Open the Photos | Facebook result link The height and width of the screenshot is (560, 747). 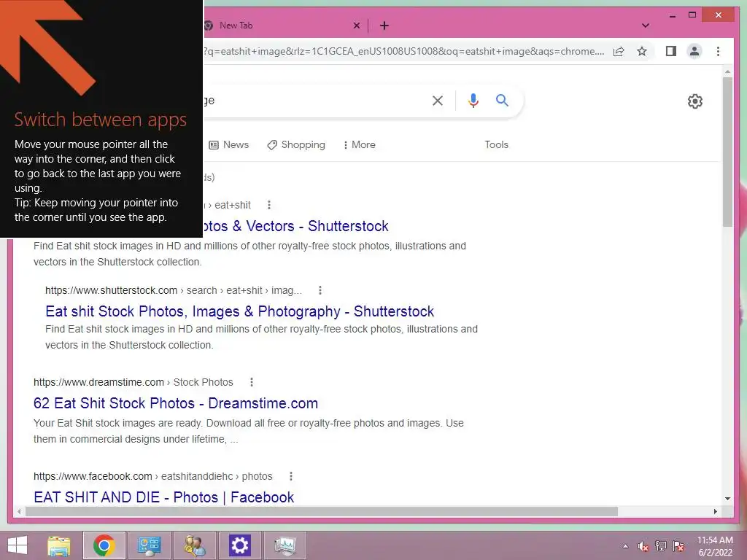tap(164, 497)
